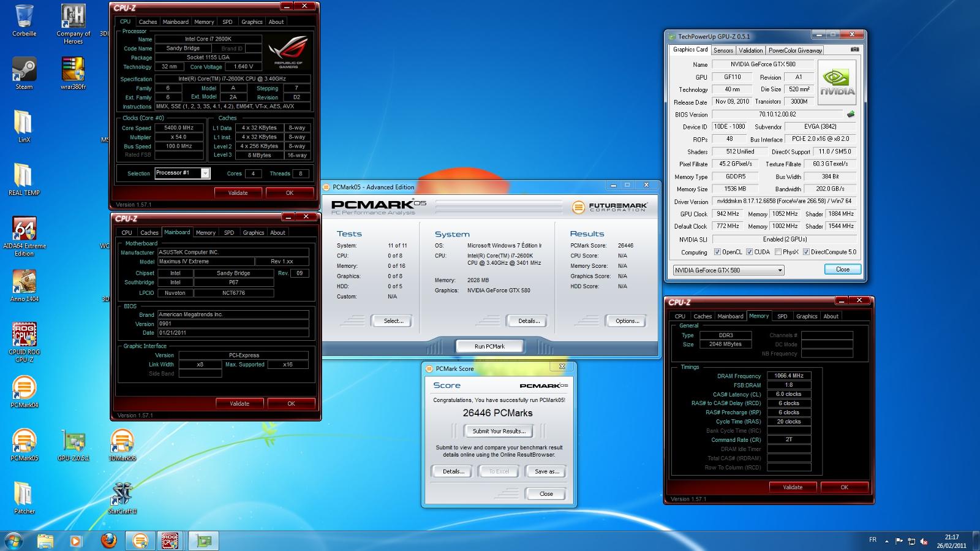
Task: Open Windows Explorer from the taskbar
Action: 45,541
